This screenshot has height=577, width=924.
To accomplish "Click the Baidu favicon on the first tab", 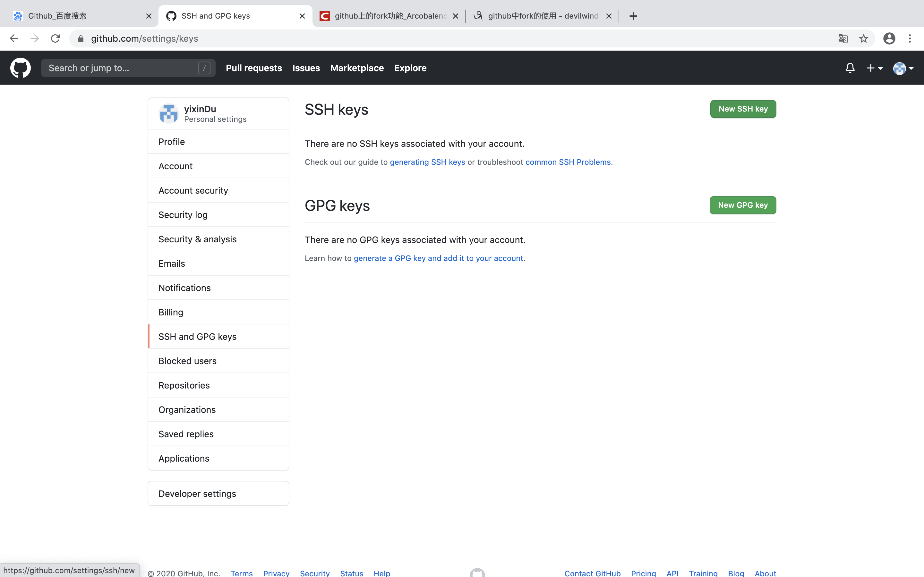I will 17,16.
